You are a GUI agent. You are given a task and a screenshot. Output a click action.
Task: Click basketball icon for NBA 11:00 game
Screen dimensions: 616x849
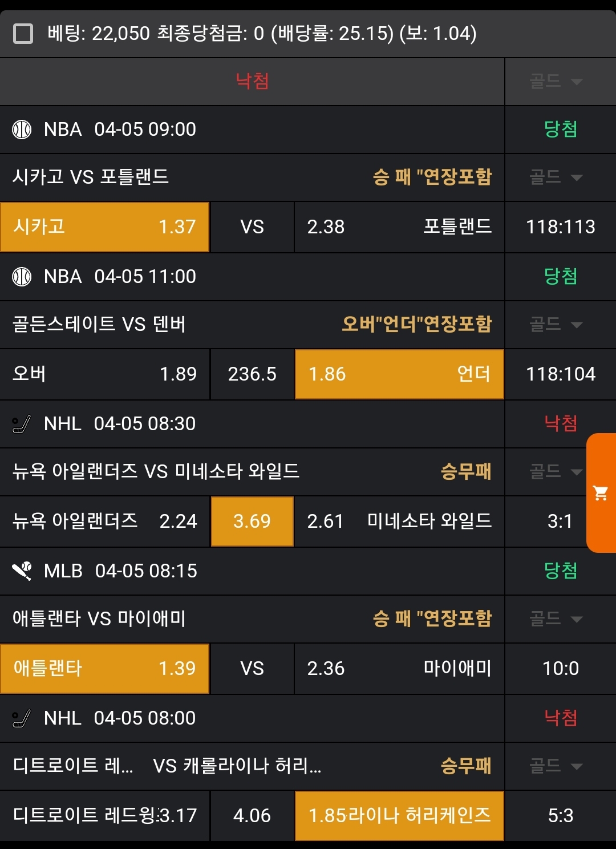22,277
